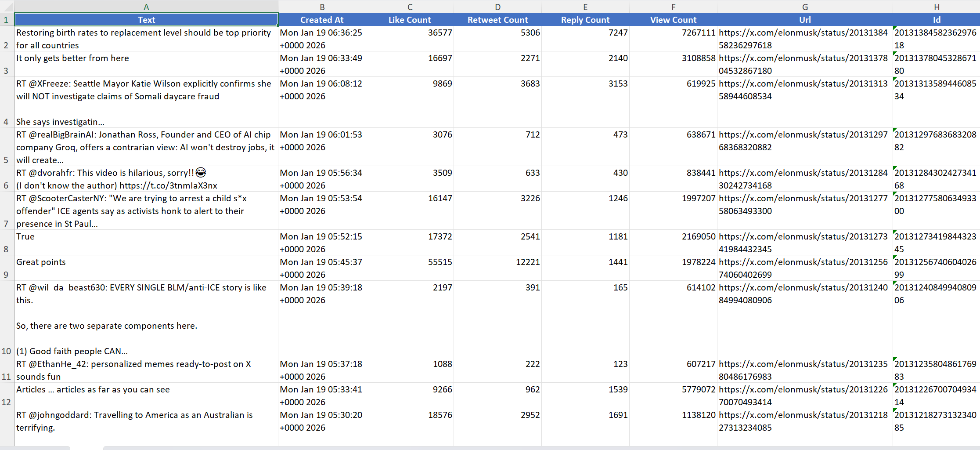Click the horizontal scrollbar at the bottom
Viewport: 980px width, 450px height.
(527, 448)
